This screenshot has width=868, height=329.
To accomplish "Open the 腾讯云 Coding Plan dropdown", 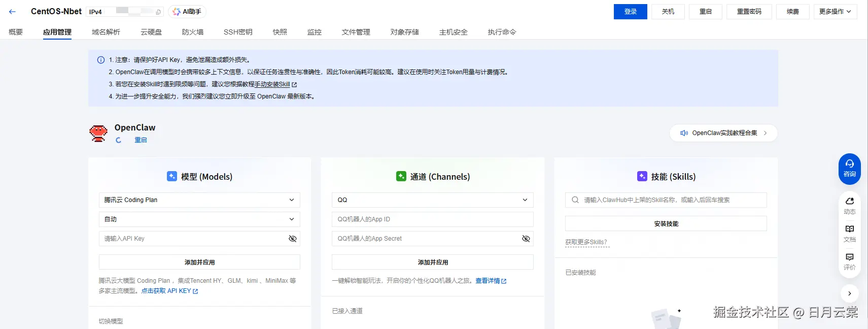I will 199,200.
